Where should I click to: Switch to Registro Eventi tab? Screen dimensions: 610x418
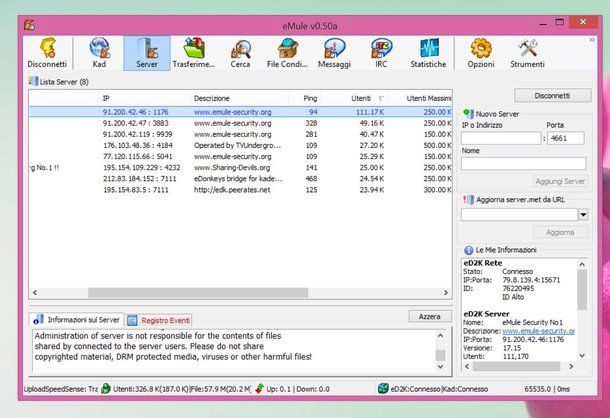pos(159,320)
